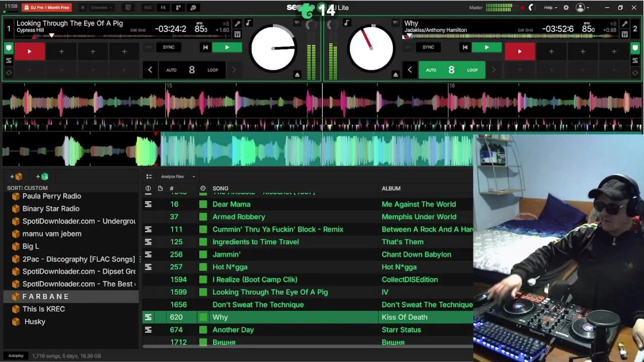
Task: Sort library by the SONG column
Action: tap(220, 189)
